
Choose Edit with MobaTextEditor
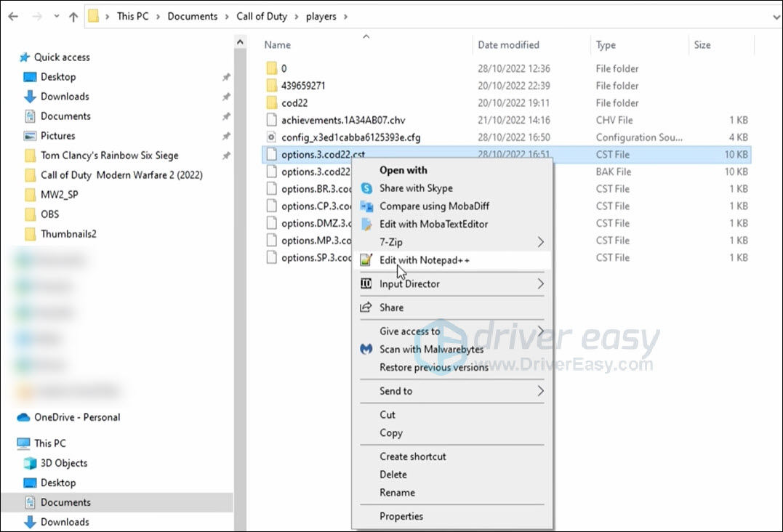click(x=433, y=225)
